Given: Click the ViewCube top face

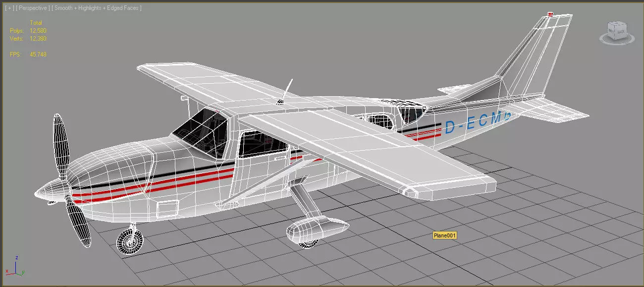Looking at the screenshot, I should click(x=618, y=24).
